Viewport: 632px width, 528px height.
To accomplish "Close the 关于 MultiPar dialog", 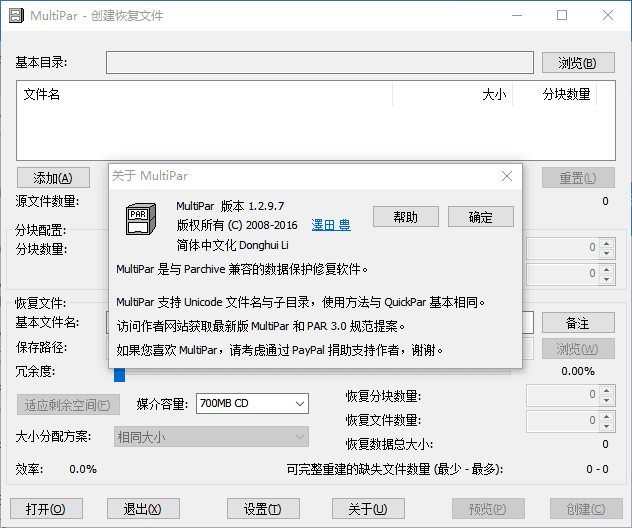I will 507,176.
